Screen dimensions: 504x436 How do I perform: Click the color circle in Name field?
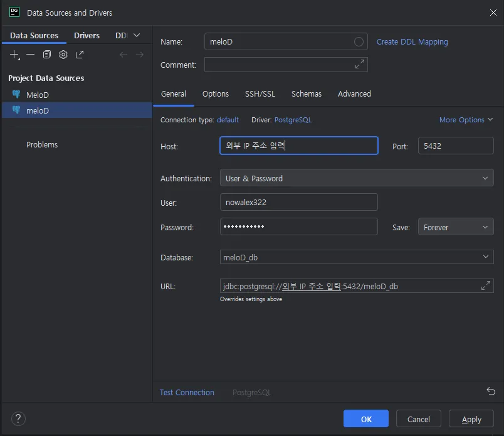click(x=359, y=42)
